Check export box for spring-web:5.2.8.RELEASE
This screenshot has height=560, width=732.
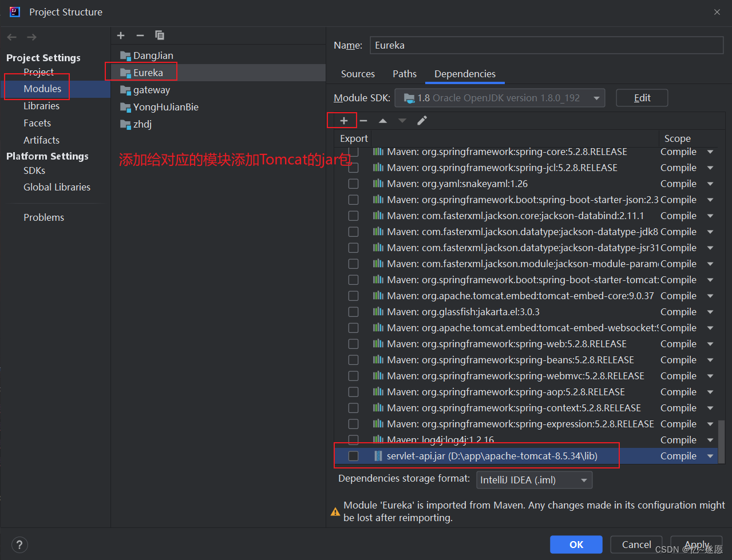pyautogui.click(x=354, y=344)
